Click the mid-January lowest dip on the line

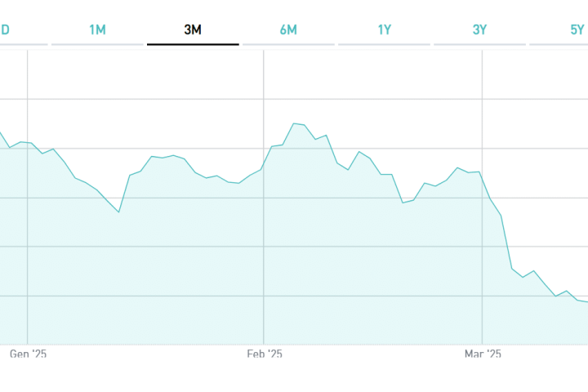click(119, 212)
